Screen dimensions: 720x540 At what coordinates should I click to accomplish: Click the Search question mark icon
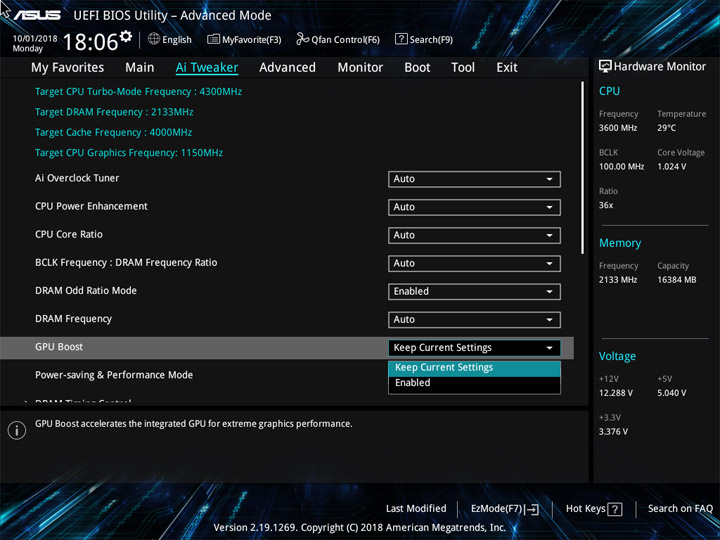(x=401, y=39)
